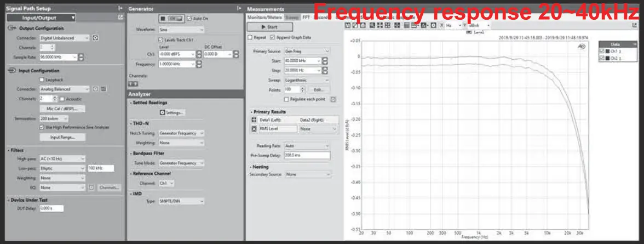Select the Sweep tab
Viewport: 644px width, 244px height.
(x=292, y=18)
